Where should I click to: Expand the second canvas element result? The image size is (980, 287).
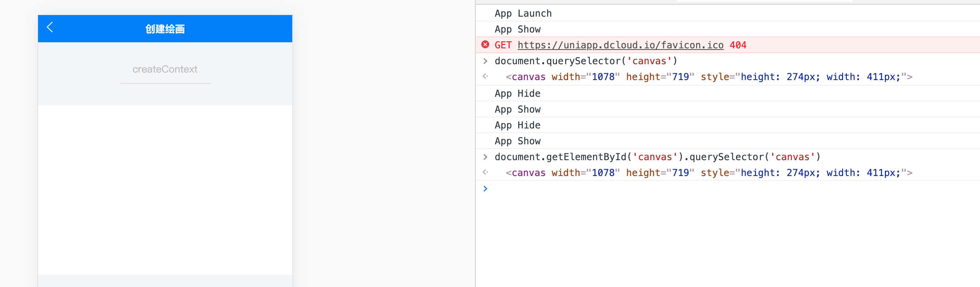709,173
